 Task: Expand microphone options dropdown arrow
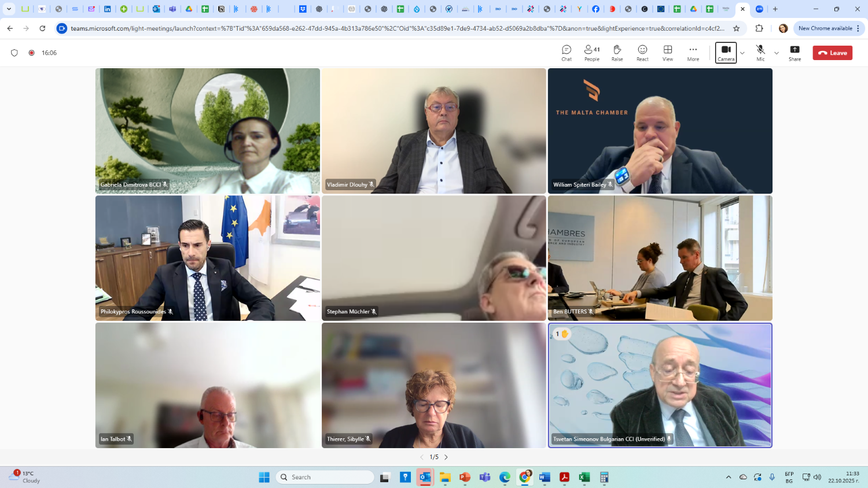(777, 53)
